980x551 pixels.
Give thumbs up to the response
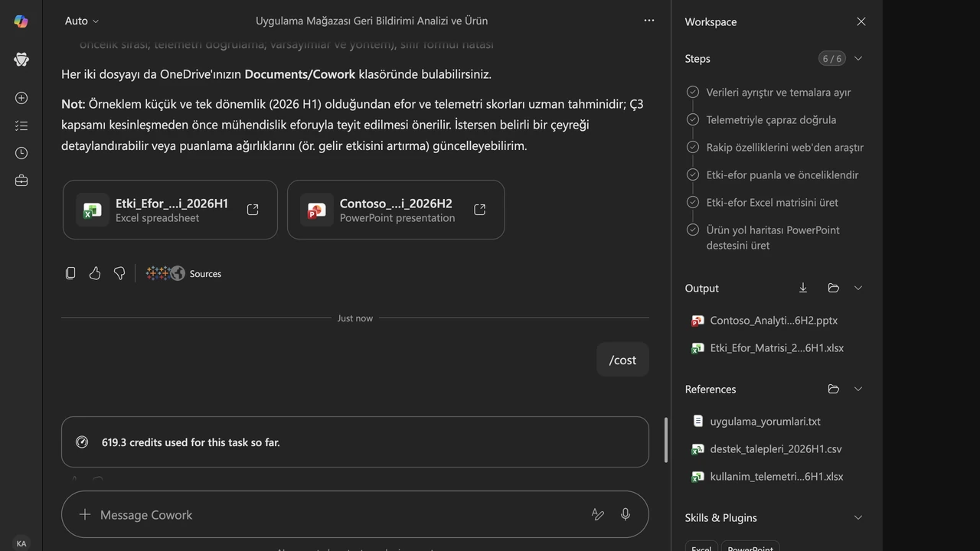[x=95, y=273]
